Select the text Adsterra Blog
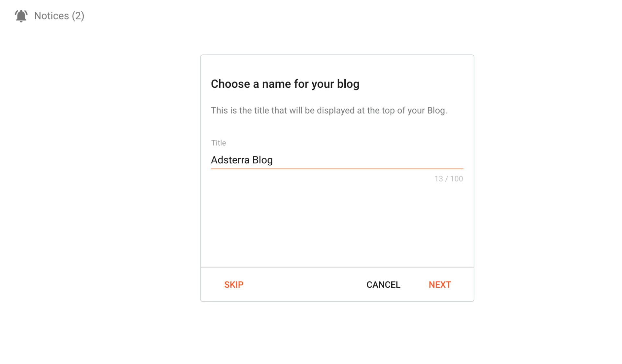Screen dimensions: 622x364 242,160
